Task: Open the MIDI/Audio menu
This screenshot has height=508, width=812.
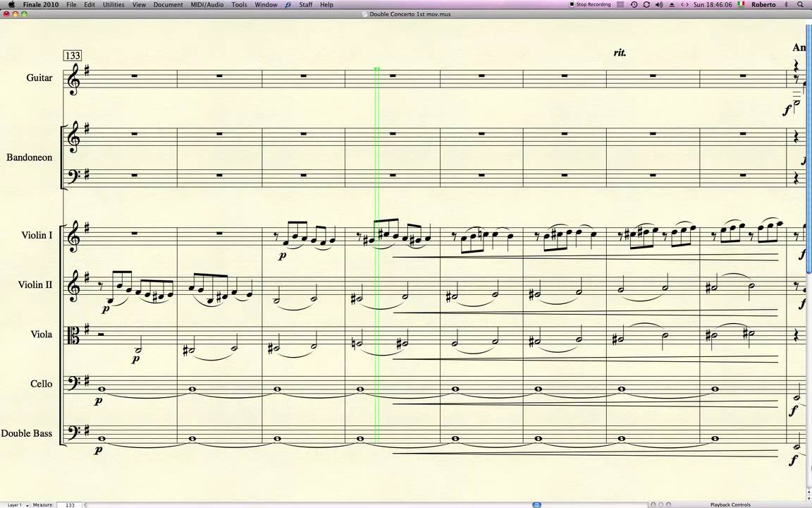Action: click(x=207, y=5)
